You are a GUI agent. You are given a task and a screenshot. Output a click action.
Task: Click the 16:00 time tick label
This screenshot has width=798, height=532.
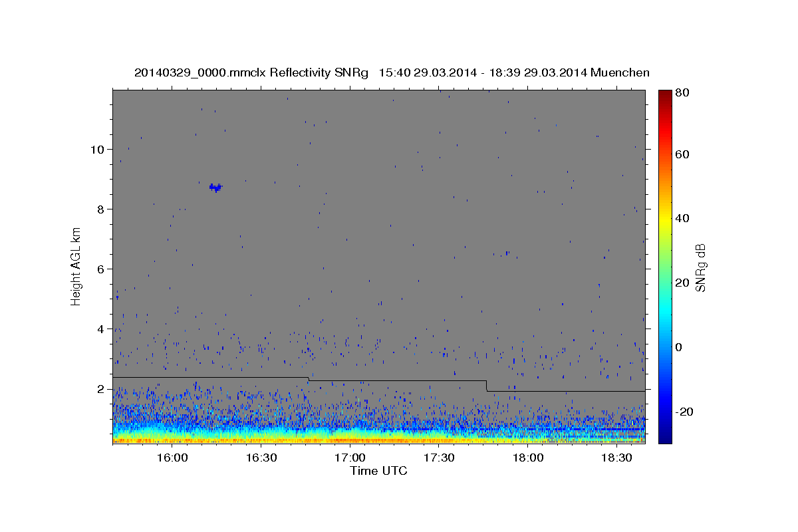tap(172, 458)
